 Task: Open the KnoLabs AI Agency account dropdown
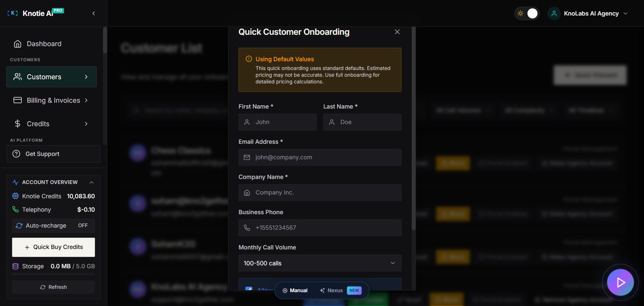point(588,13)
